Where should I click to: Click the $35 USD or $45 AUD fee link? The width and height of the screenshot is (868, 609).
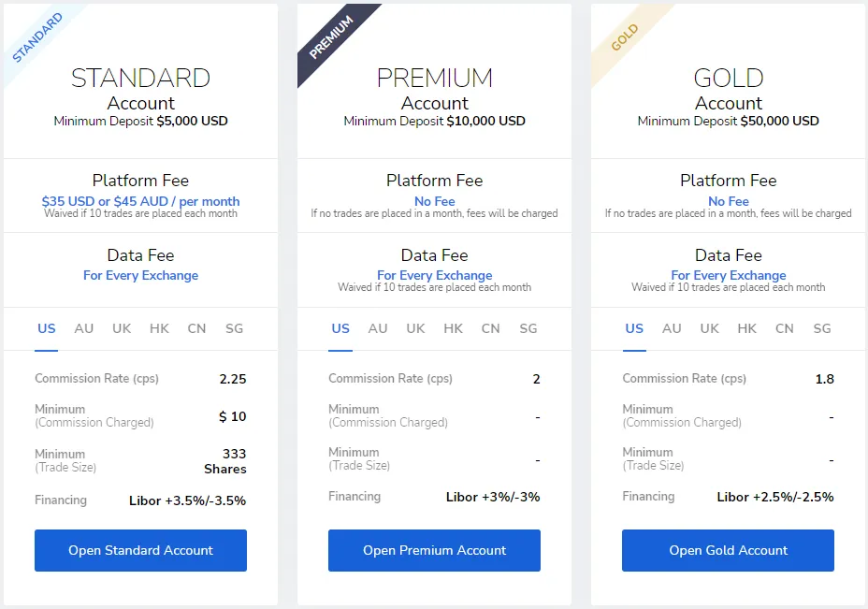(x=140, y=201)
